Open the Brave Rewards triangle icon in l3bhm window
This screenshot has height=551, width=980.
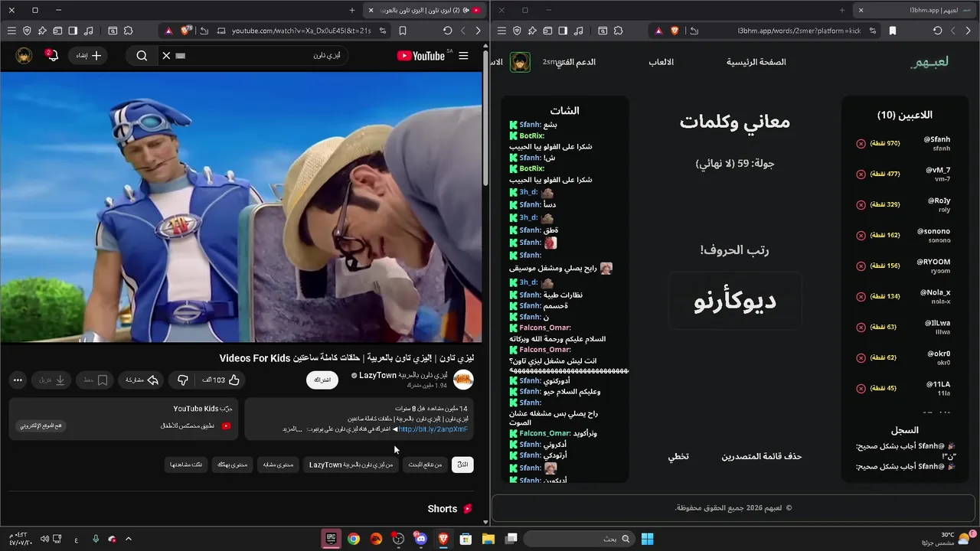658,31
